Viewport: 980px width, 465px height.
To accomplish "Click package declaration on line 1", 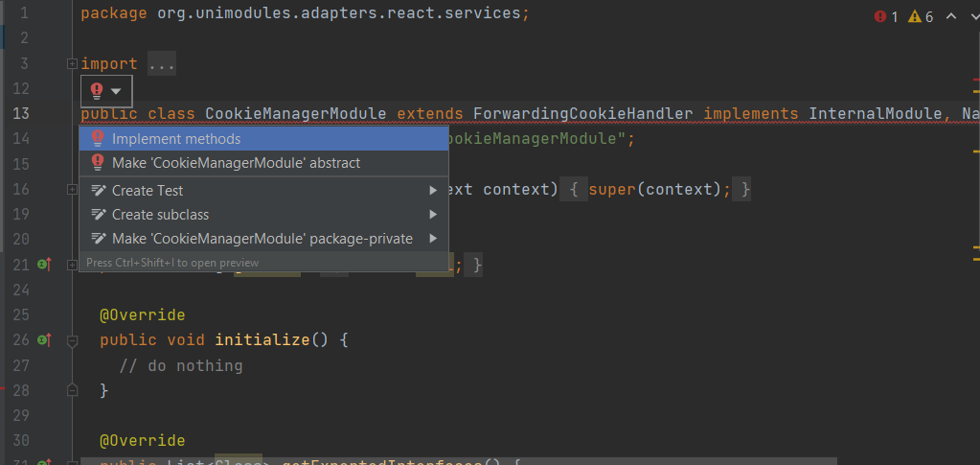I will pos(305,13).
